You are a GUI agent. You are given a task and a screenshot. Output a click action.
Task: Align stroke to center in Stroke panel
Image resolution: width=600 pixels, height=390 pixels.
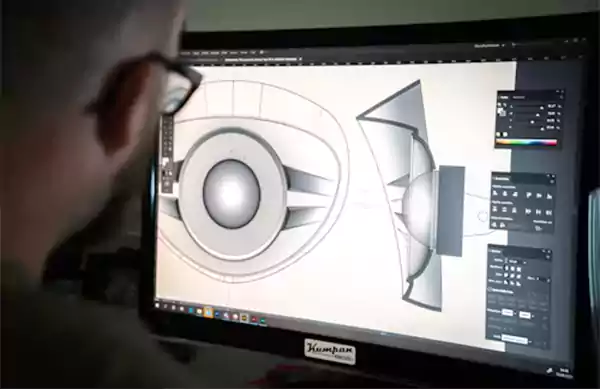point(505,282)
